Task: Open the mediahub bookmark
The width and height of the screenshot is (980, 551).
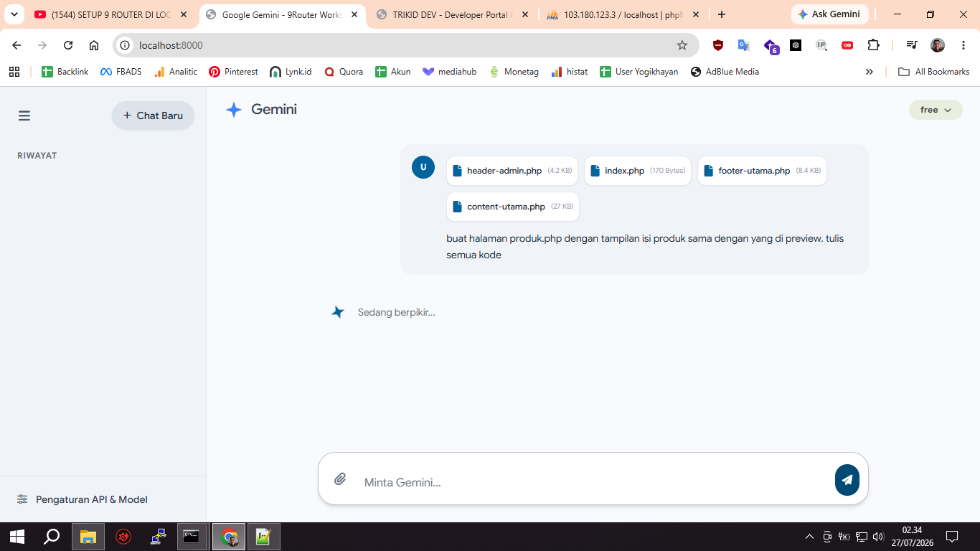Action: (x=450, y=72)
